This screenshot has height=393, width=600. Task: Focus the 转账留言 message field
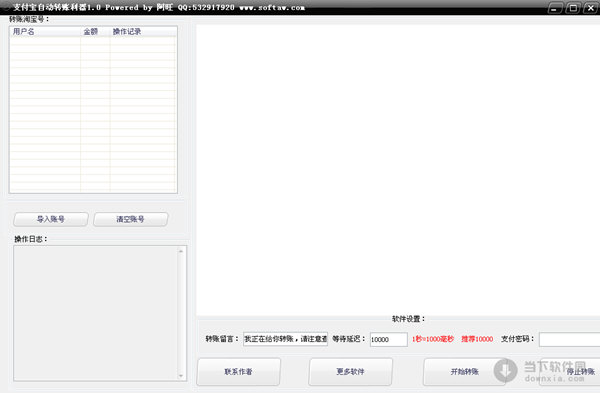[285, 339]
